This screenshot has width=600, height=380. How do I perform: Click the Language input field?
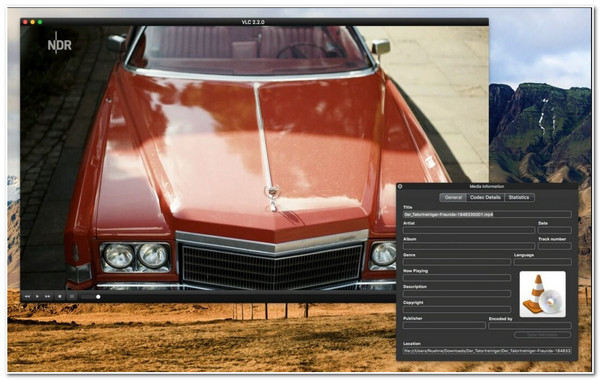pyautogui.click(x=543, y=262)
